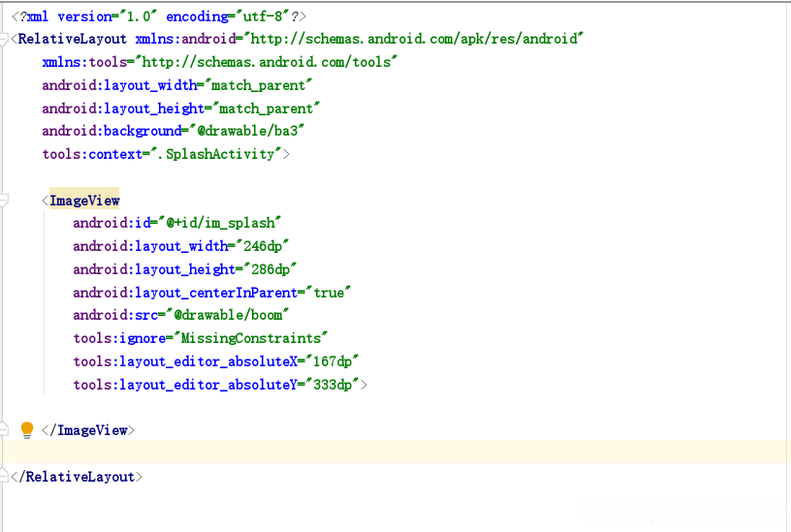Click the closing </RelativeLayout> tag
Image resolution: width=791 pixels, height=532 pixels.
coord(77,477)
